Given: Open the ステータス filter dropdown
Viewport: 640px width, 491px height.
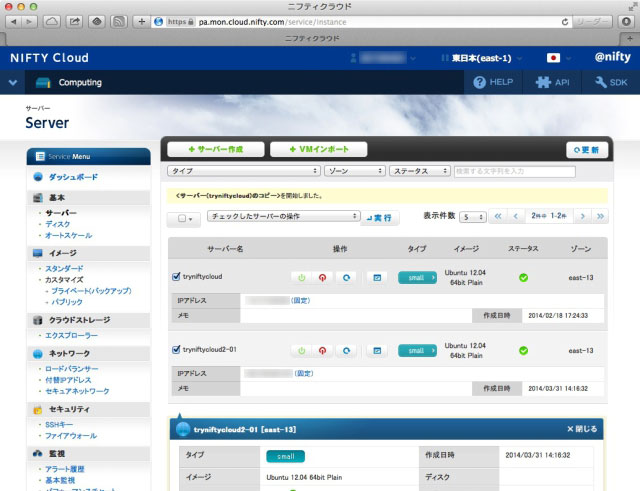Looking at the screenshot, I should click(420, 171).
